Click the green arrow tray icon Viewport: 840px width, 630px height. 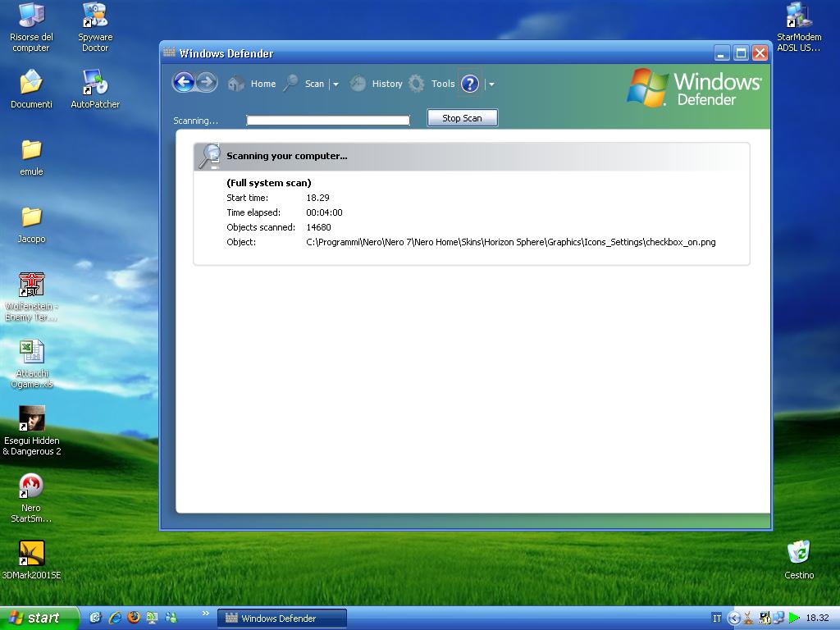click(794, 619)
